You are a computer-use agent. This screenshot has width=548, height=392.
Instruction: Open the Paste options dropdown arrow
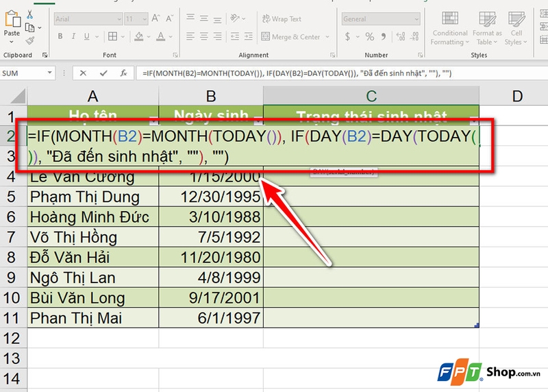(x=12, y=42)
